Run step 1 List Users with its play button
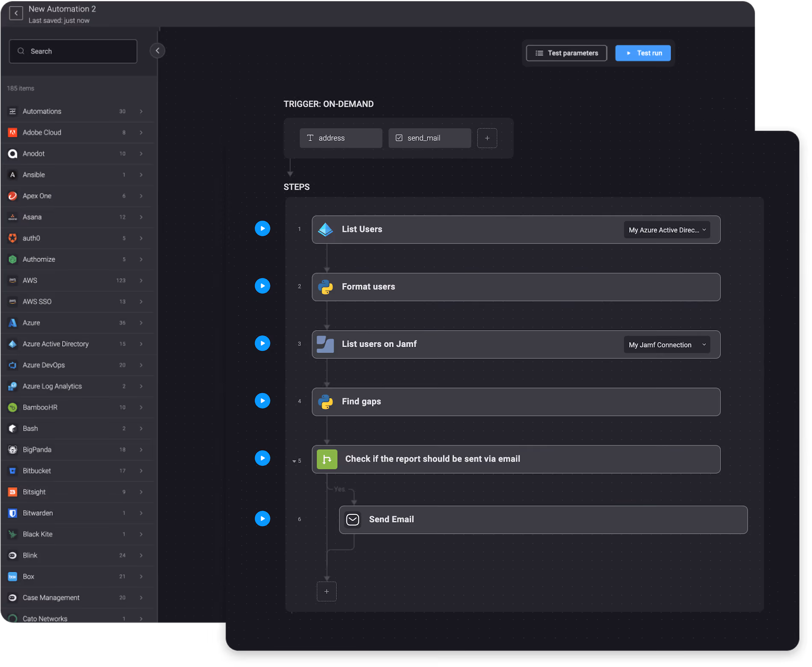The width and height of the screenshot is (812, 667). pos(262,229)
